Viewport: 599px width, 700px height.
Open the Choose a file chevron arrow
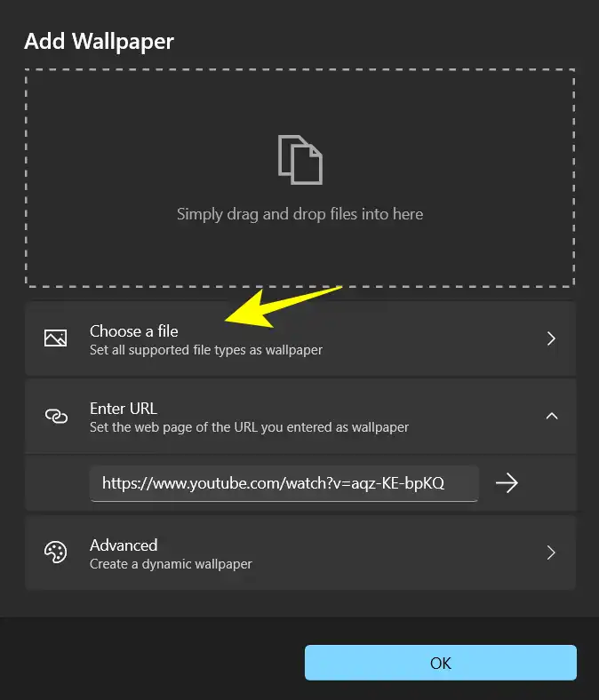pos(551,338)
